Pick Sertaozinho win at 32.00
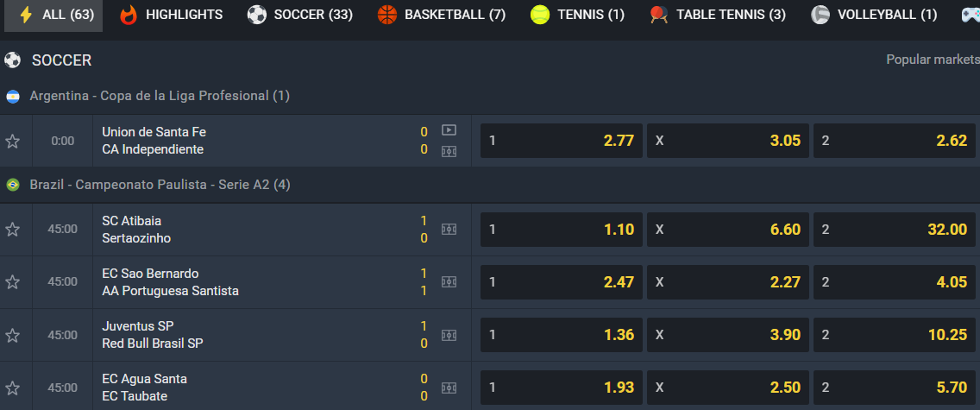 coord(894,230)
